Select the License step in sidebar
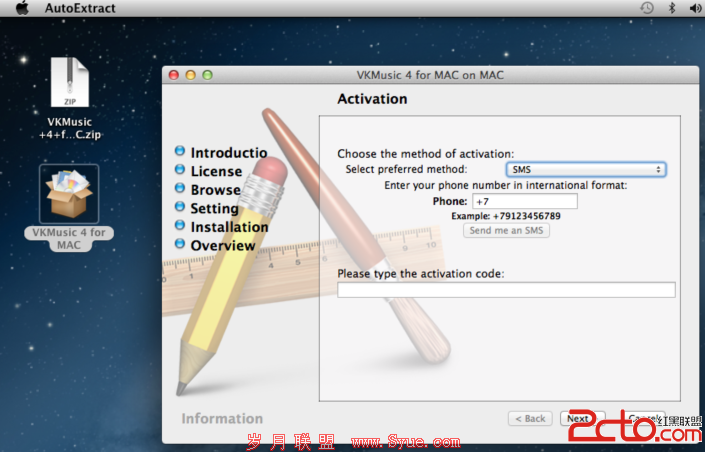The image size is (705, 452). [x=216, y=171]
